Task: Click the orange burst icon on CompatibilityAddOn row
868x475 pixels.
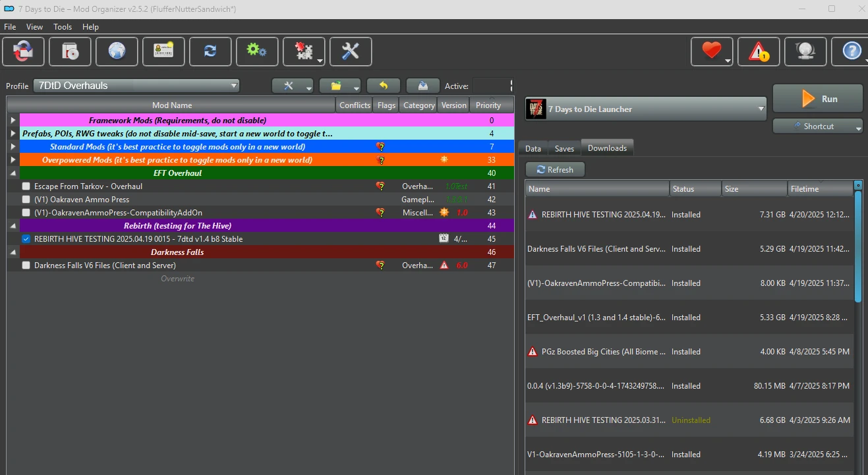Action: [x=444, y=212]
